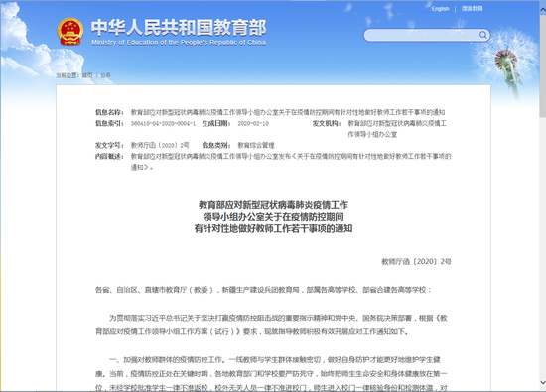Select creation date 2020-02-10
Screen dimensions: 546x392
pos(253,124)
